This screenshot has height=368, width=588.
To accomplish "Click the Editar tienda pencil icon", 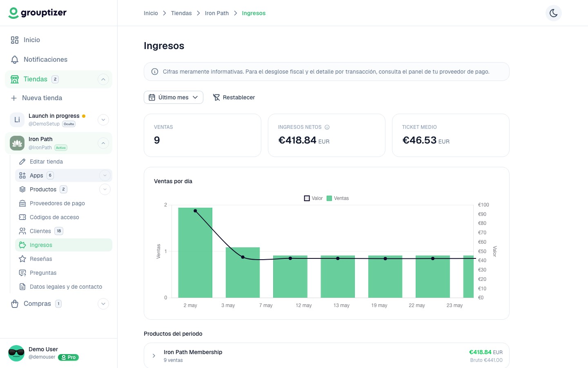I will click(22, 162).
